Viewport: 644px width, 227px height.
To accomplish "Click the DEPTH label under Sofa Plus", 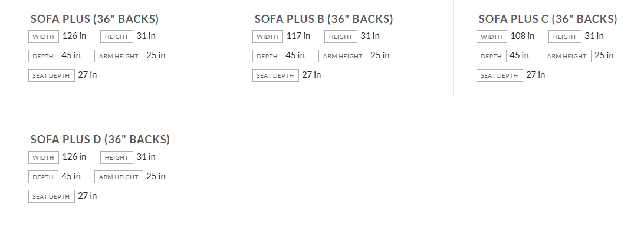I will tap(43, 56).
